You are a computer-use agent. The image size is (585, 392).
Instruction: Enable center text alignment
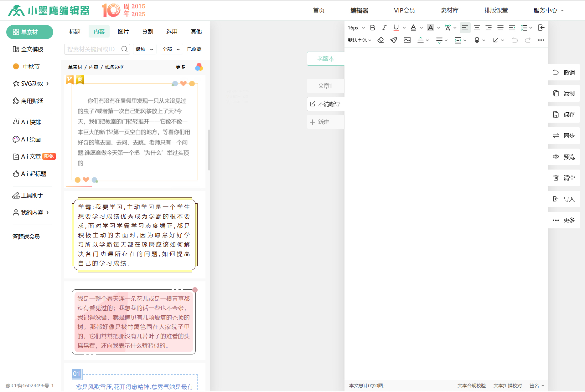(x=476, y=28)
